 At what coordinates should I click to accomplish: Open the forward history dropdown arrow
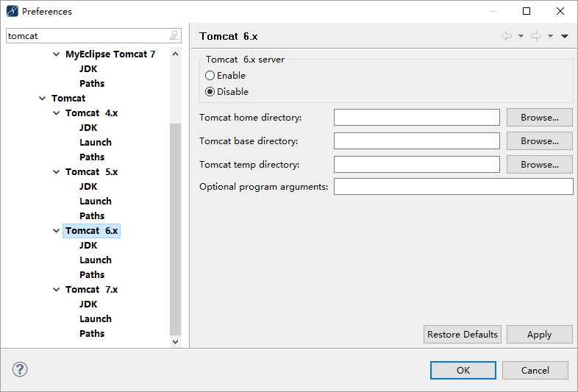[550, 36]
